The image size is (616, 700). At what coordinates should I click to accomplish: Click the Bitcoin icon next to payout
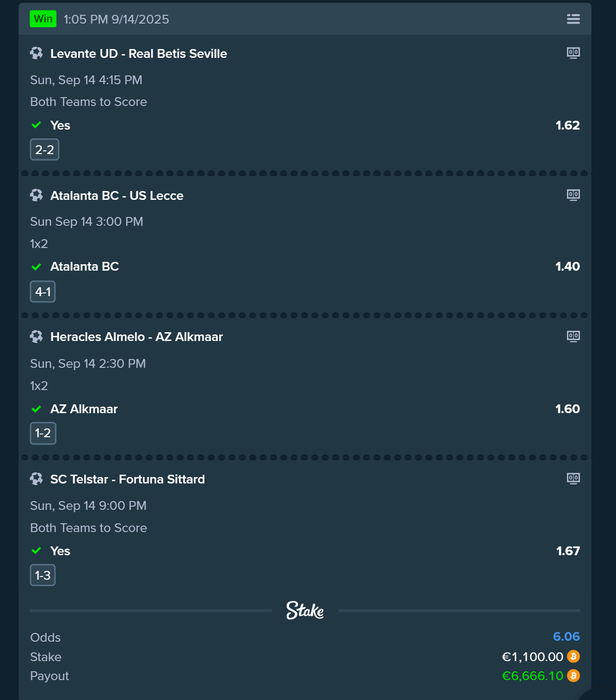click(x=573, y=676)
